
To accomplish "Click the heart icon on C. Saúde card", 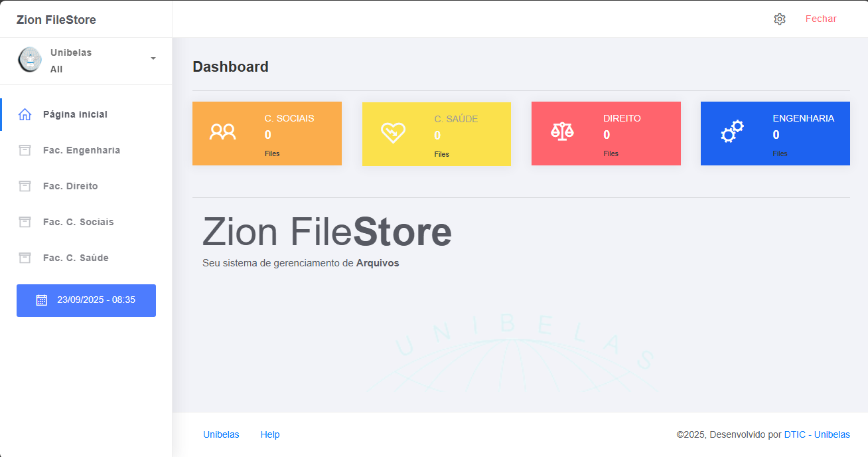I will coord(392,133).
